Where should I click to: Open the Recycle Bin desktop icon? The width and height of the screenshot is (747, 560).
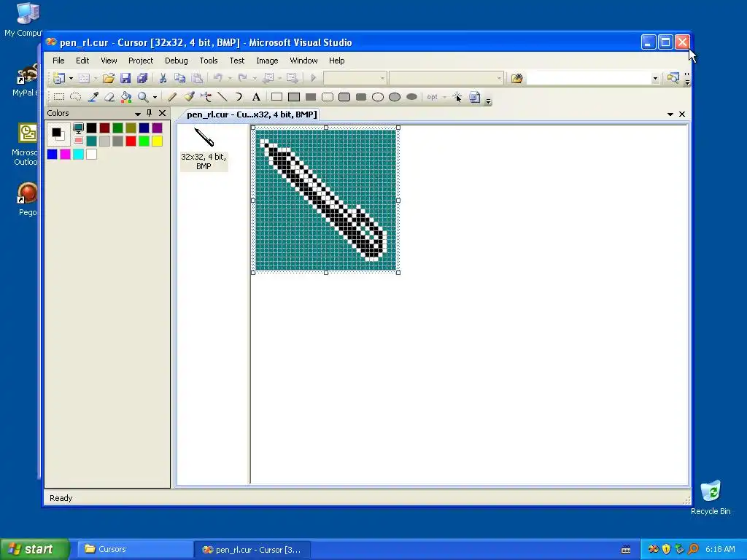point(711,497)
